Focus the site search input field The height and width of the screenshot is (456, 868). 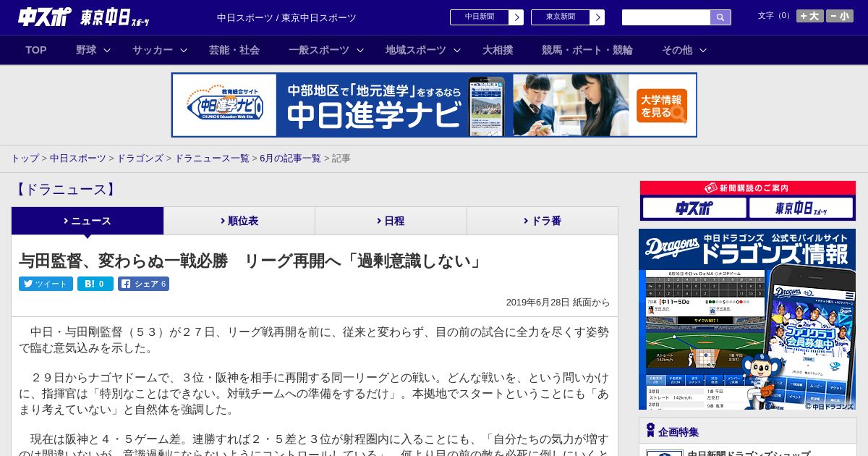click(666, 17)
